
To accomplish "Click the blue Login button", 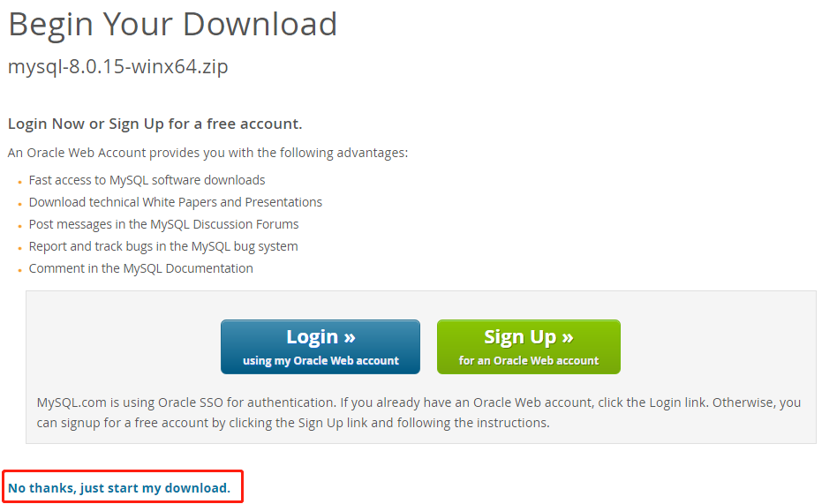I will [320, 347].
